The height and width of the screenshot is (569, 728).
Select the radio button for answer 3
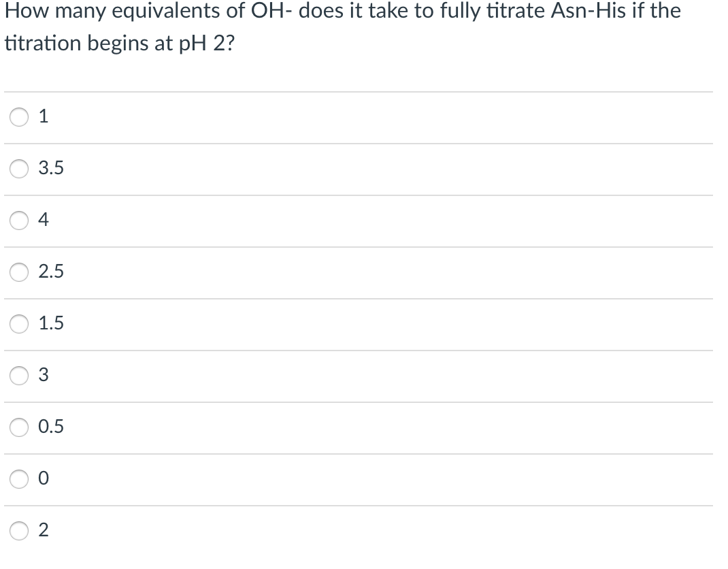click(x=18, y=375)
